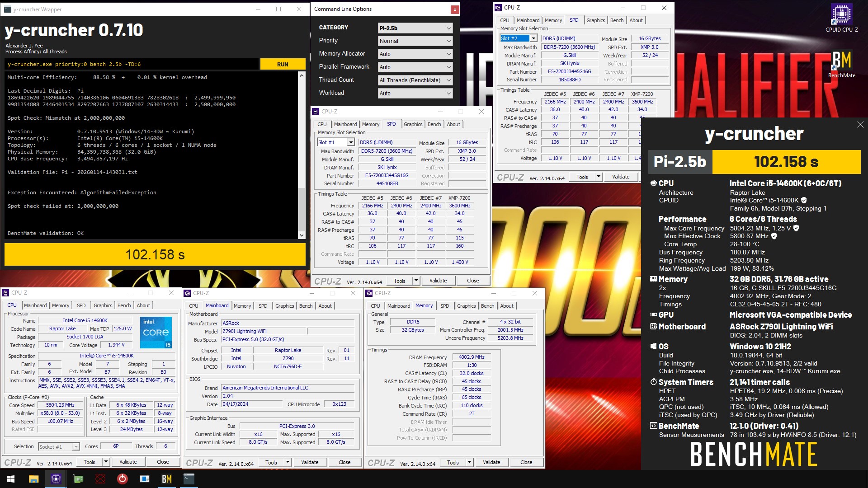Open CPU tab in Slot #1 SPD window
The width and height of the screenshot is (868, 488).
coord(322,124)
